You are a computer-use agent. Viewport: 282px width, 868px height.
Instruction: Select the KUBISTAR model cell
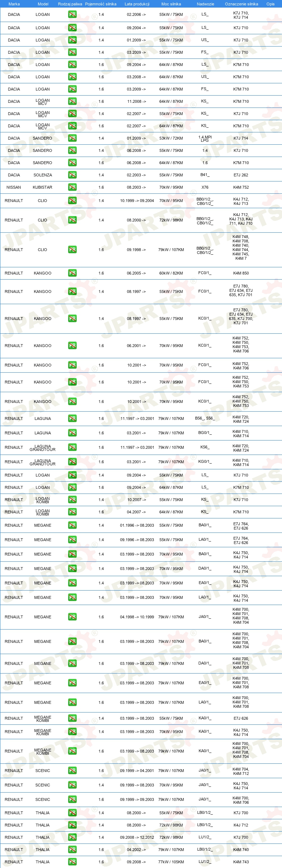(x=43, y=187)
